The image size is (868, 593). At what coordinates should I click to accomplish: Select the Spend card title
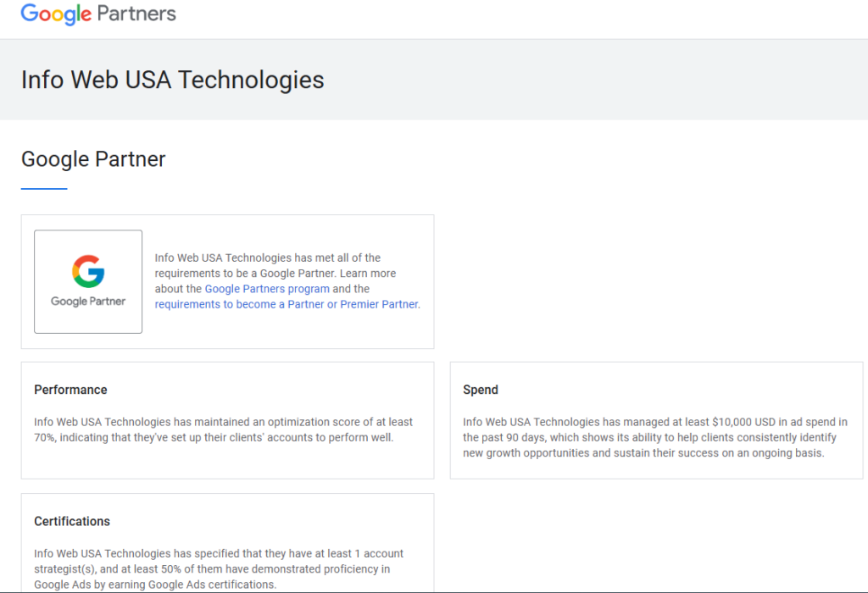(481, 390)
